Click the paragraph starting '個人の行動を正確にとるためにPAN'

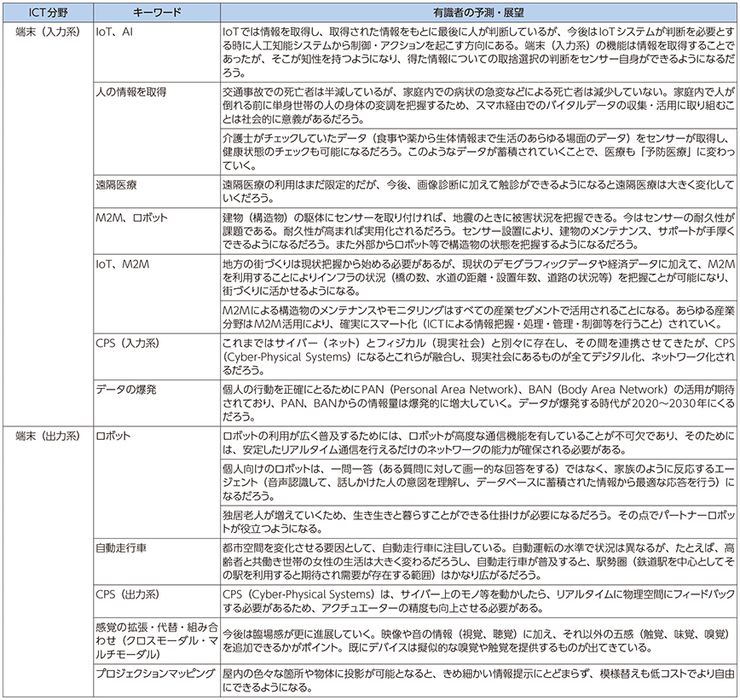pos(478,402)
